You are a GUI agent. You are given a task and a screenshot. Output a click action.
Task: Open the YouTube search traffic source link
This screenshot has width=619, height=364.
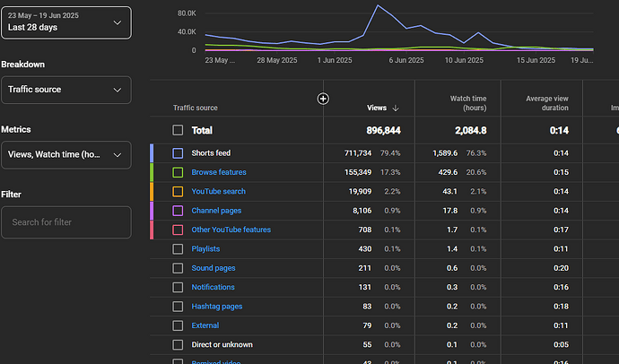pyautogui.click(x=218, y=191)
